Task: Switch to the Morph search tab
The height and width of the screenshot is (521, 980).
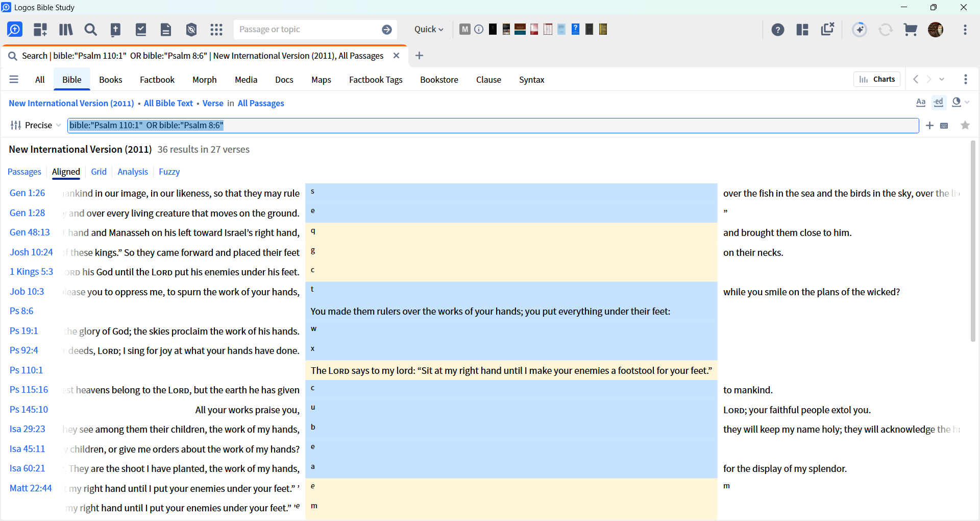Action: pos(205,80)
